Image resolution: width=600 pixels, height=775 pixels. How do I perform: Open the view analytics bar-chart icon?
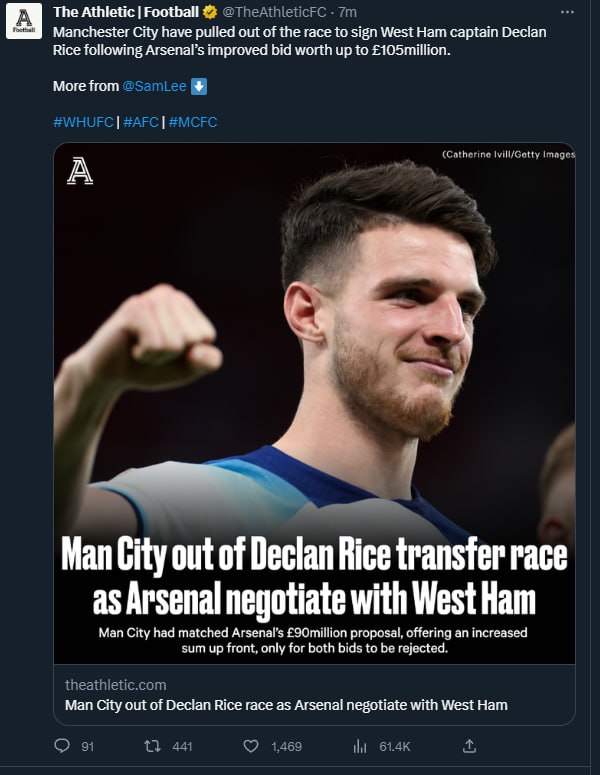361,746
